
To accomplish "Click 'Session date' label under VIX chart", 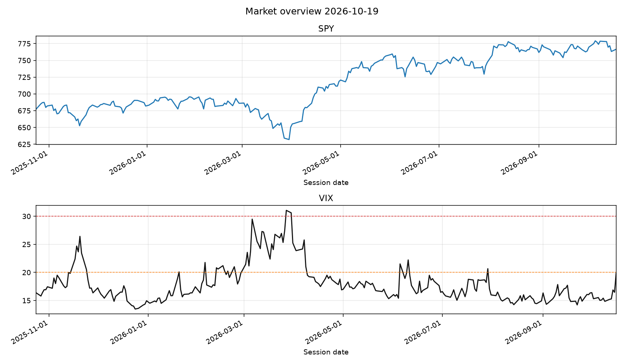I will tap(326, 352).
